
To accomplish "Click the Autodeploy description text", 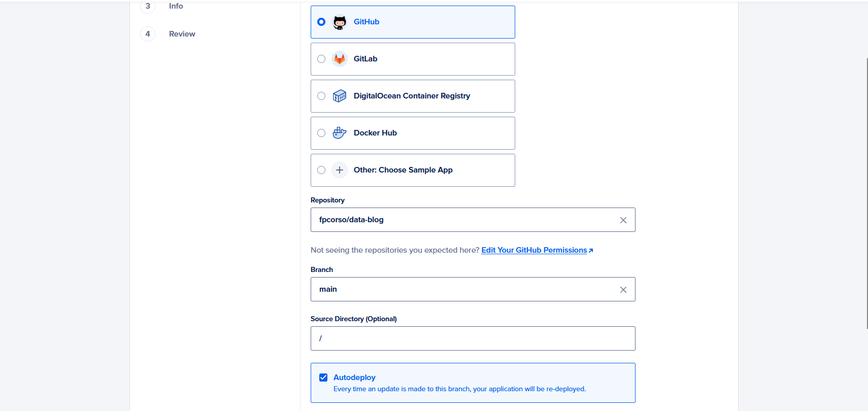I will [x=459, y=389].
